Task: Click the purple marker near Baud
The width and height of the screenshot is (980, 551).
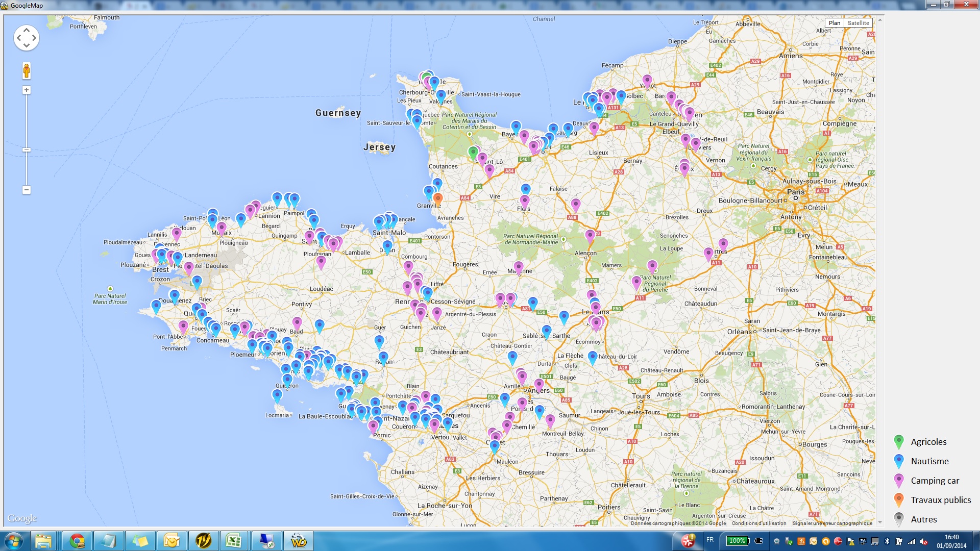Action: coord(297,323)
